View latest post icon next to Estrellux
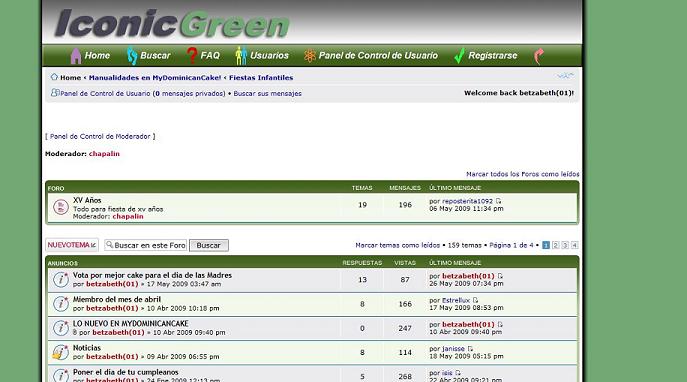Screen dimensions: 687x382 click(x=475, y=300)
